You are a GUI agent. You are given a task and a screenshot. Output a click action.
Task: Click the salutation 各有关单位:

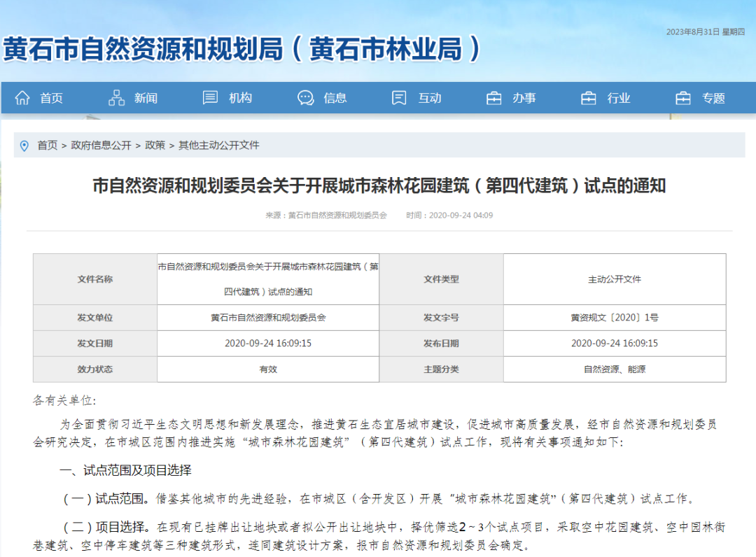point(64,400)
